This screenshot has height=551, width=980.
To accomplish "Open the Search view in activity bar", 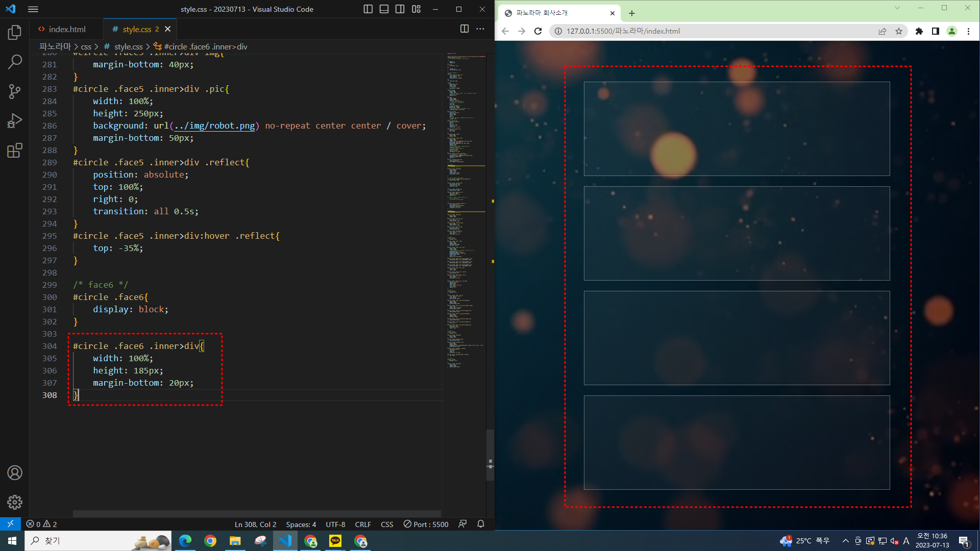I will [x=15, y=62].
